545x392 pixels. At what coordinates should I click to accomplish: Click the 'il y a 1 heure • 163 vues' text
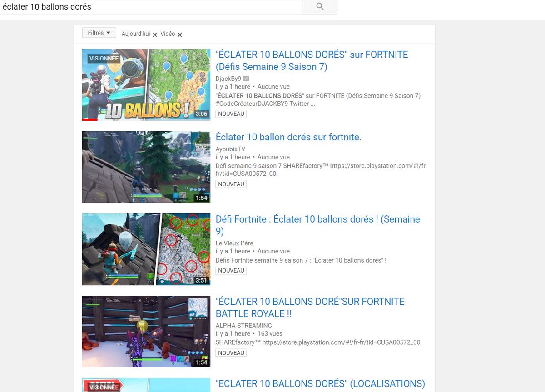(249, 334)
